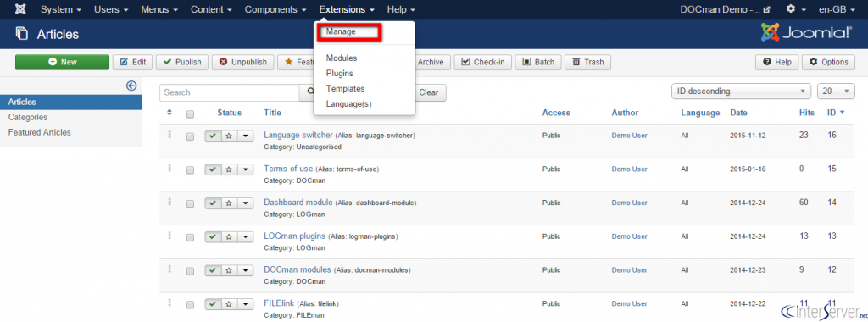Select the checkbox for LOGman plugins
The image size is (868, 322).
(191, 238)
